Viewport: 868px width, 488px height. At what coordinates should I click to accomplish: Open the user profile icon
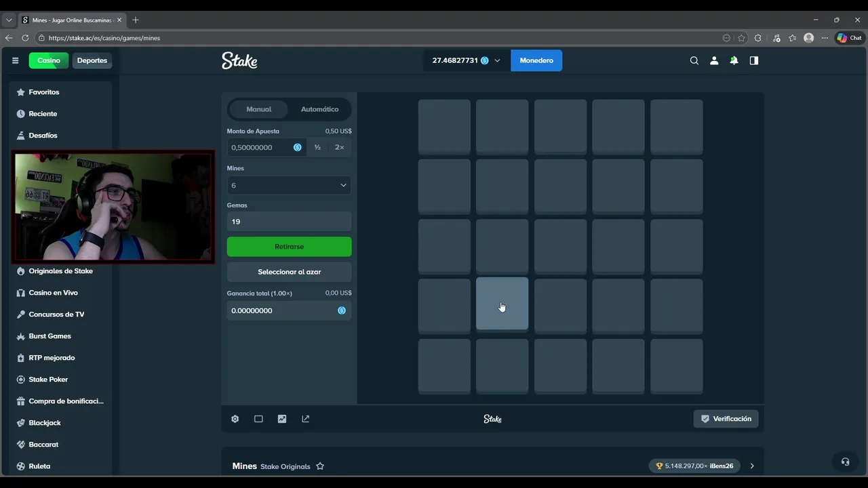(x=714, y=60)
